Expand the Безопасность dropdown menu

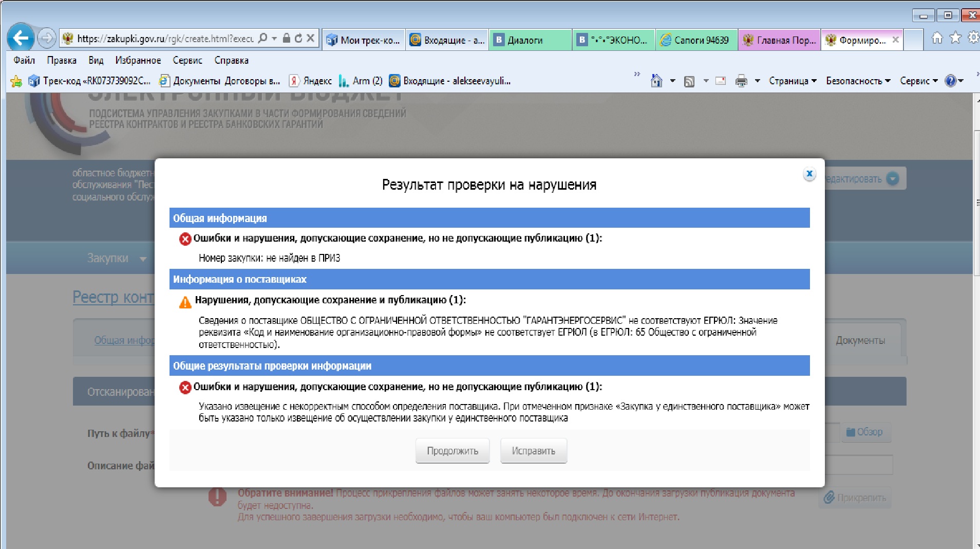point(858,81)
